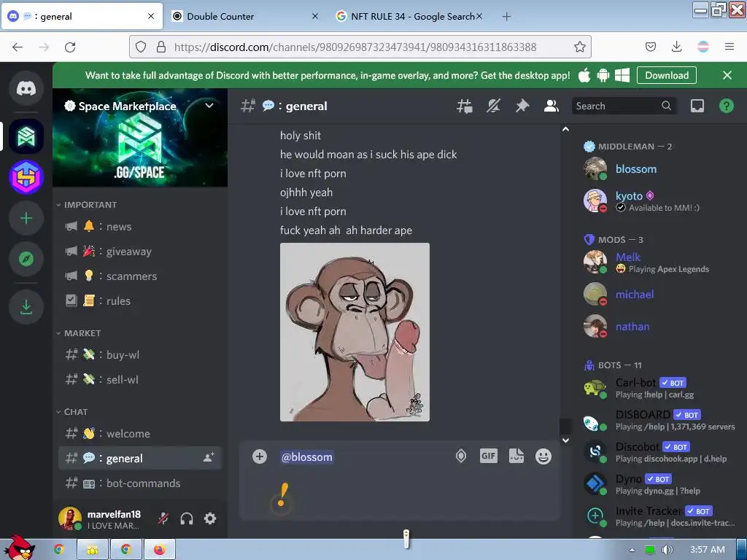The width and height of the screenshot is (747, 560).
Task: Open the scammers channel
Action: pyautogui.click(x=140, y=276)
